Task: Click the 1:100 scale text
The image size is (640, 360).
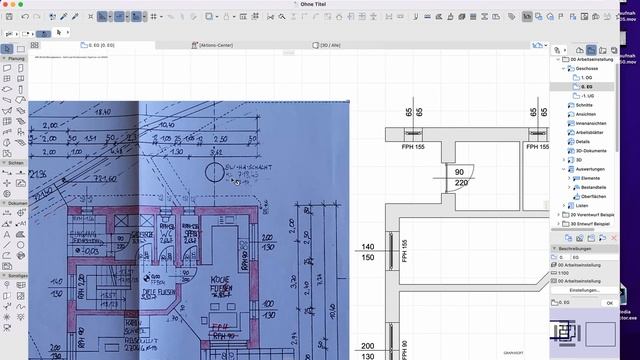Action: (x=563, y=273)
